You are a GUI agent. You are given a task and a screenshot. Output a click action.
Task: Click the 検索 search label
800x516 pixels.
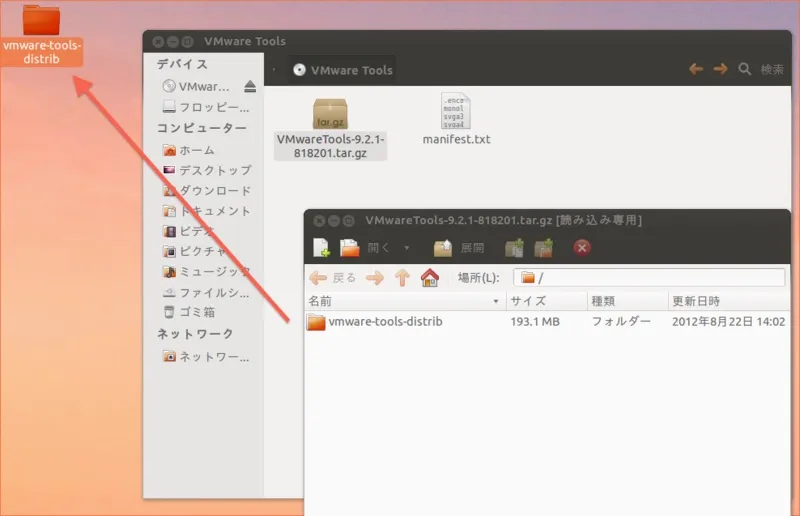[x=772, y=69]
